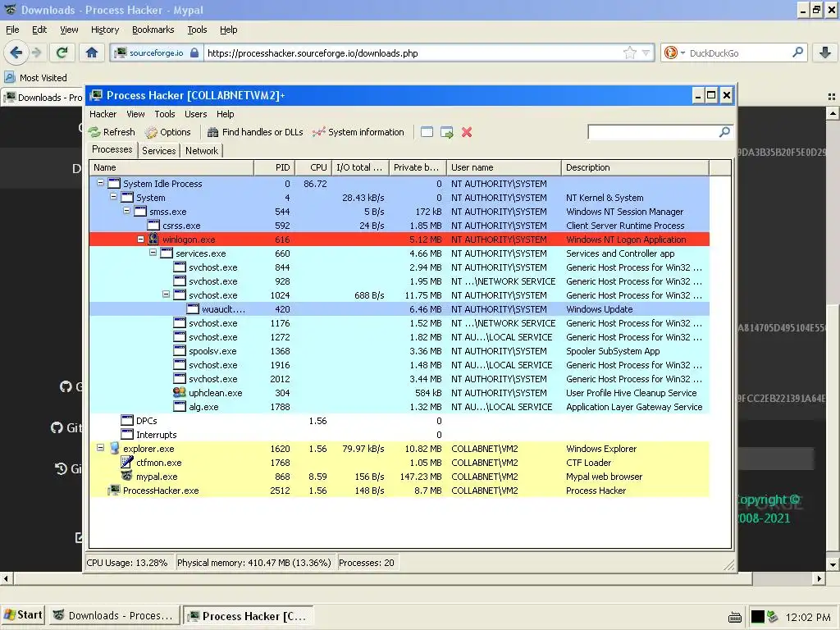Click uphclean.exe process icon
This screenshot has height=630, width=840.
click(180, 392)
